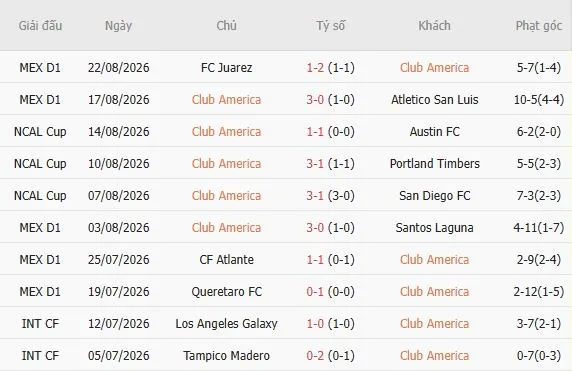This screenshot has width=572, height=372.
Task: Select the Phạt góc column header
Action: (539, 26)
